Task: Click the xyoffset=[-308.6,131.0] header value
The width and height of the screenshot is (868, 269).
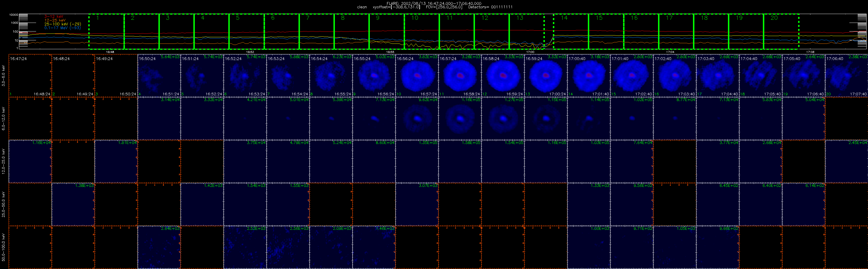Action: 396,7
